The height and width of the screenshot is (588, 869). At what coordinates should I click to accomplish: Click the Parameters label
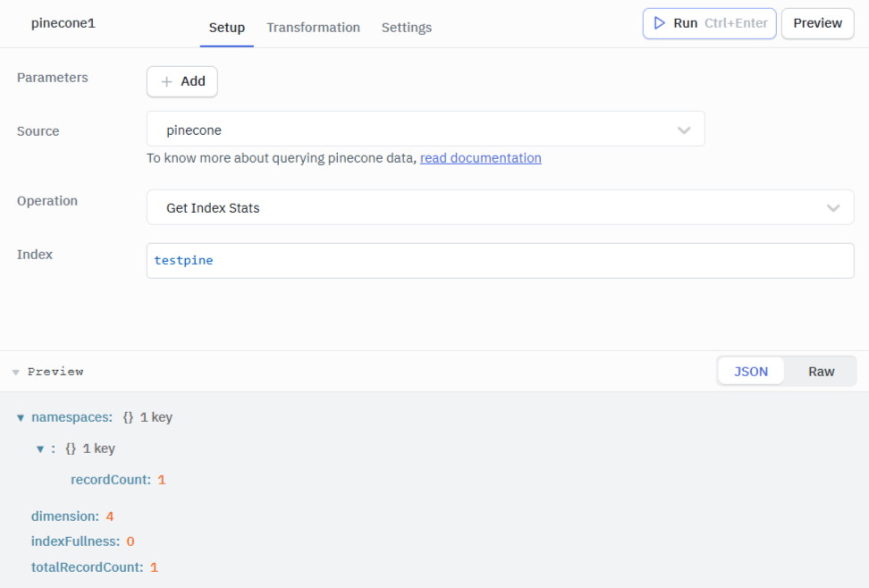click(x=52, y=78)
